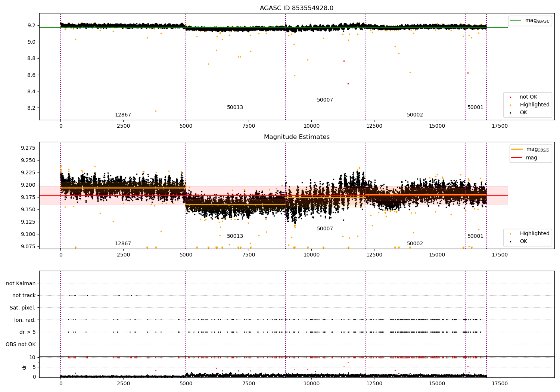Click the 'Magnitude Estimates' plot title

click(296, 137)
